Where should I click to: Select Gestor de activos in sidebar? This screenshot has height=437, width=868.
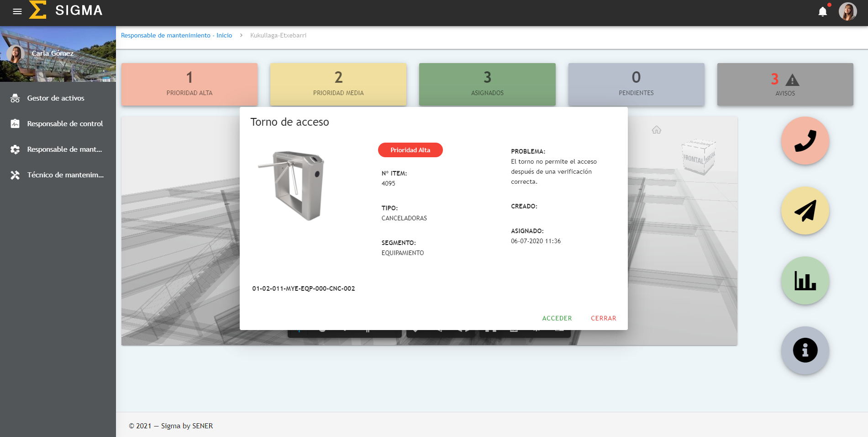pyautogui.click(x=56, y=98)
